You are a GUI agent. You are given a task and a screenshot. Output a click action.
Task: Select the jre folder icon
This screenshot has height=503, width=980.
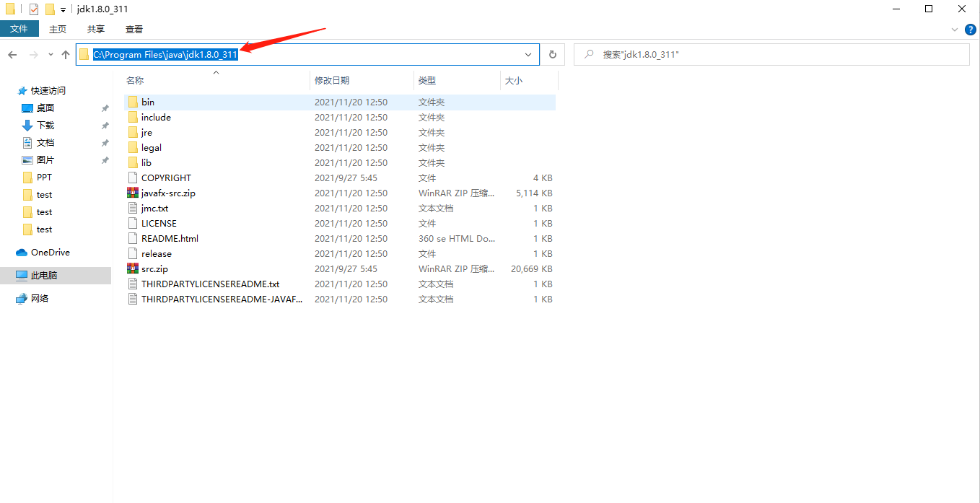pos(133,132)
